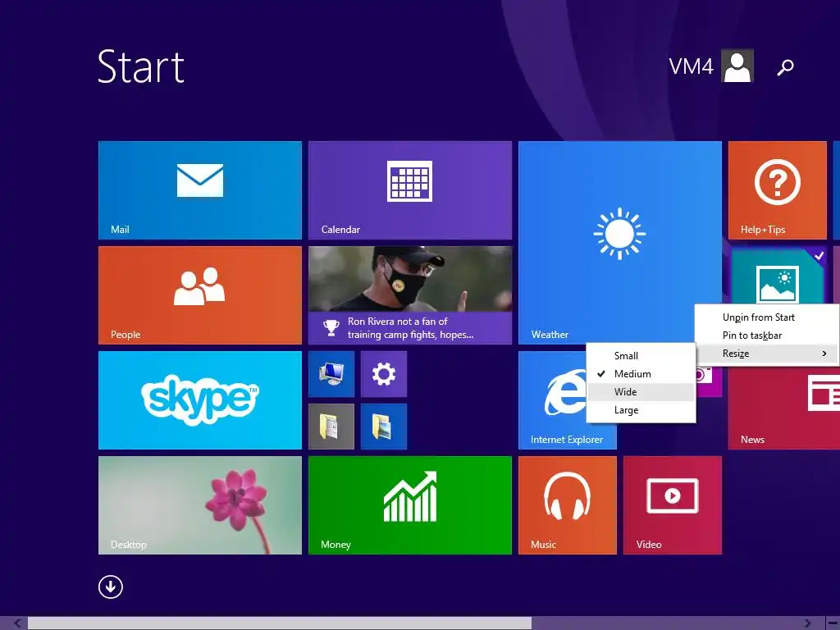Click the horizontal scrollbar thumb
This screenshot has height=630, width=840.
(x=280, y=623)
